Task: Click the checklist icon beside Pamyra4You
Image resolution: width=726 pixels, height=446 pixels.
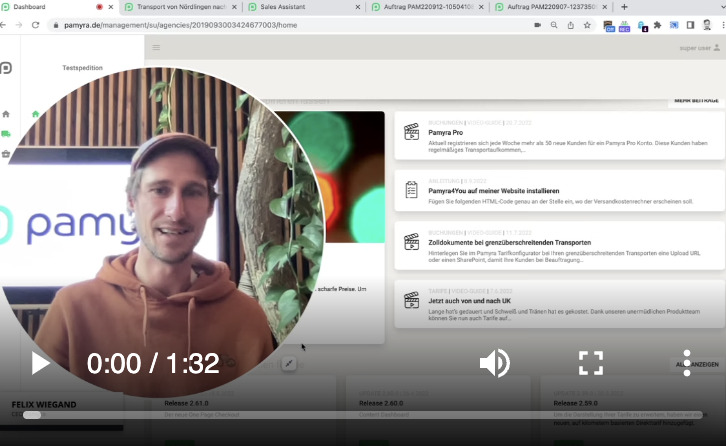Action: [411, 190]
